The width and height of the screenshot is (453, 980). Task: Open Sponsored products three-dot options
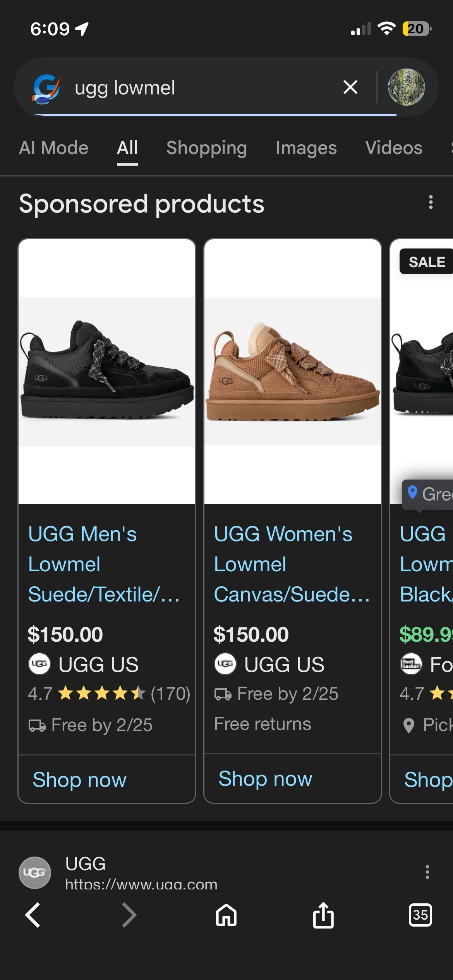431,202
